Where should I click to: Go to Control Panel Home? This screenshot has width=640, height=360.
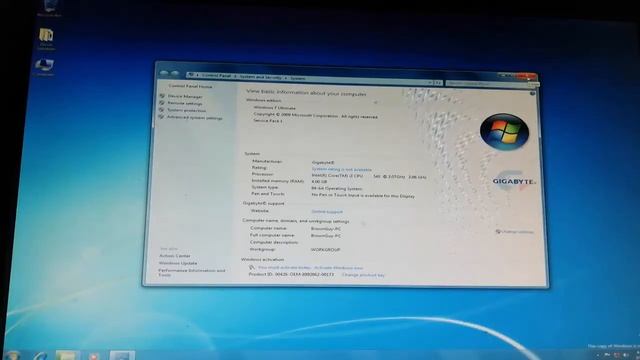(190, 87)
